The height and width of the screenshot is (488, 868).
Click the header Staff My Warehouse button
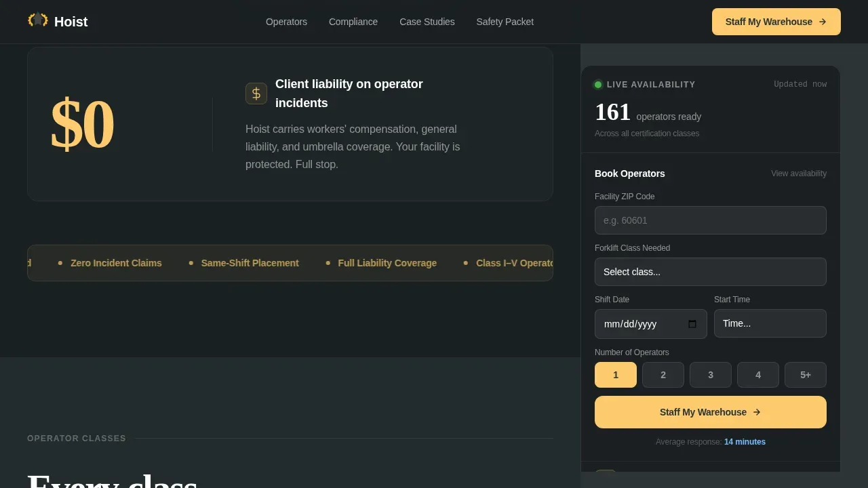click(776, 22)
